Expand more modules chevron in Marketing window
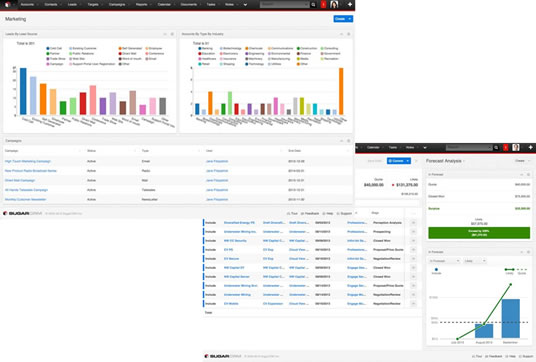536x362 pixels. 245,5
